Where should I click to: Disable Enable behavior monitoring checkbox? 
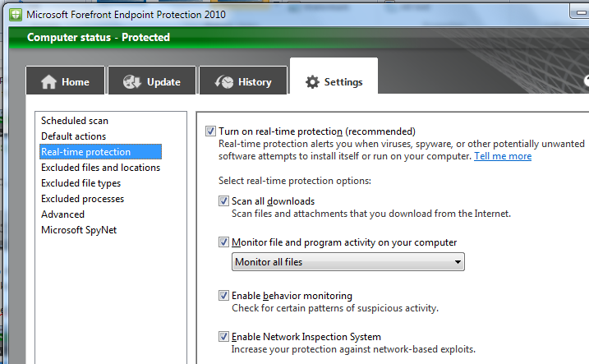pos(224,296)
